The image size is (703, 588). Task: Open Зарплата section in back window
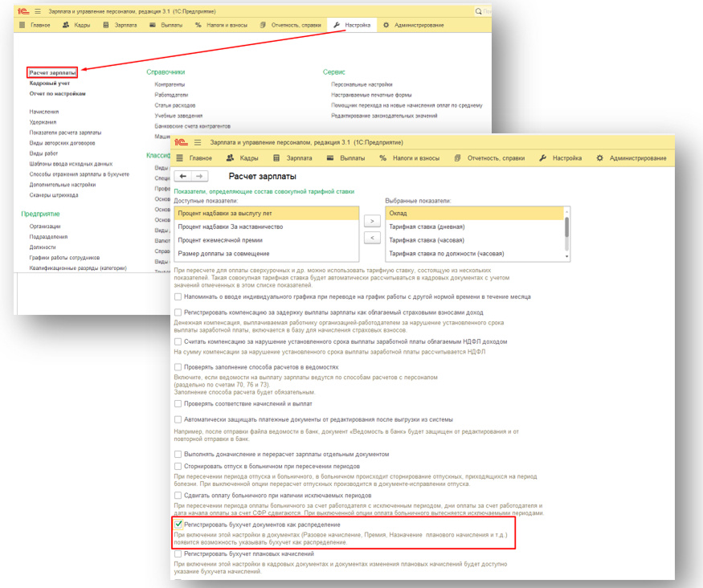[120, 25]
